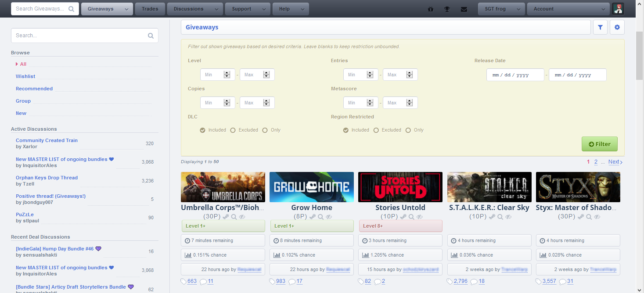Open the gift icon in the top navigation
The width and height of the screenshot is (644, 293).
pos(430,9)
